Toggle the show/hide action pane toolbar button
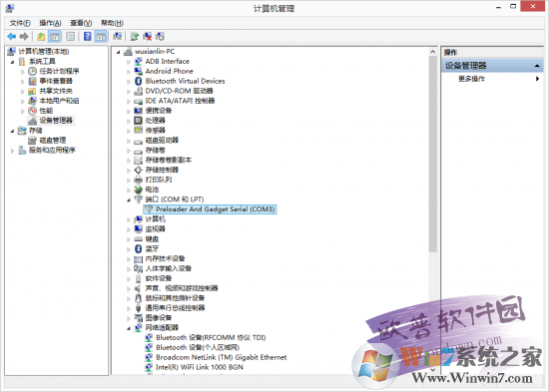 click(101, 36)
